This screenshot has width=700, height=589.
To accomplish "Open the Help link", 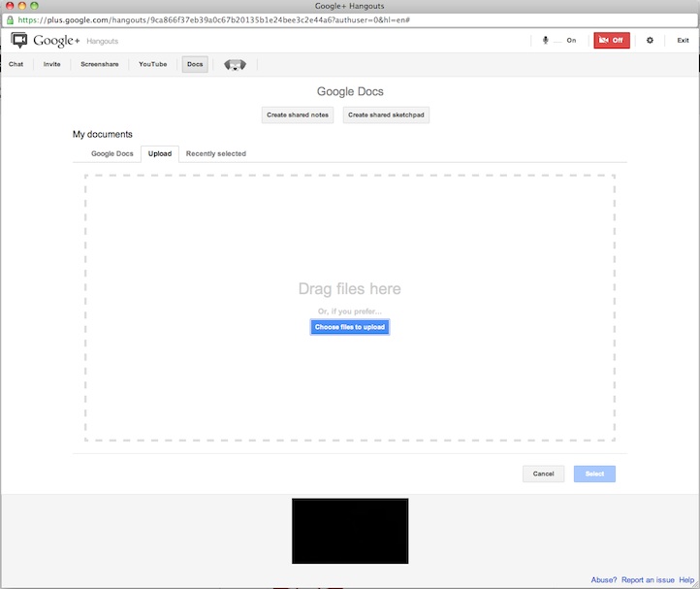I will click(686, 579).
